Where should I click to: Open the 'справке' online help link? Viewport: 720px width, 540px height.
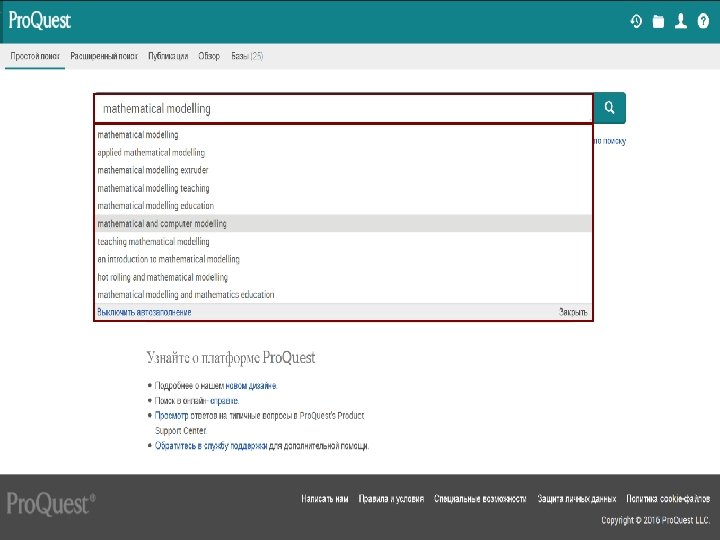224,401
